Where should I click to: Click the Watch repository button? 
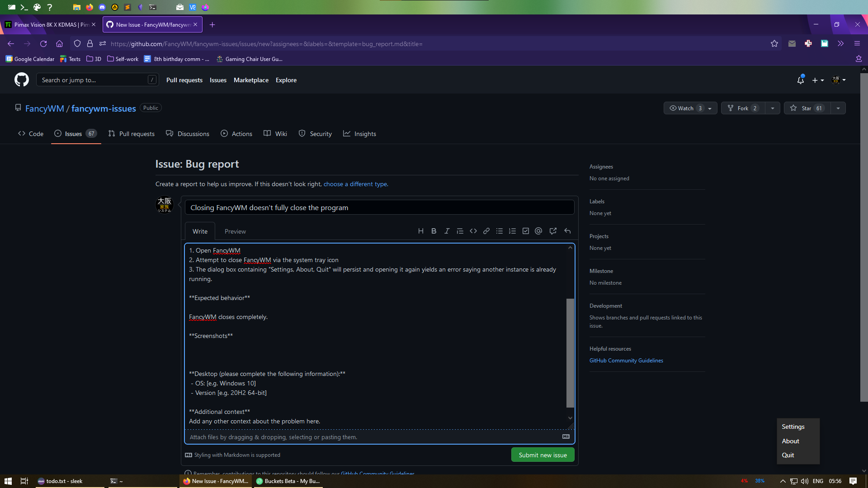click(x=686, y=108)
